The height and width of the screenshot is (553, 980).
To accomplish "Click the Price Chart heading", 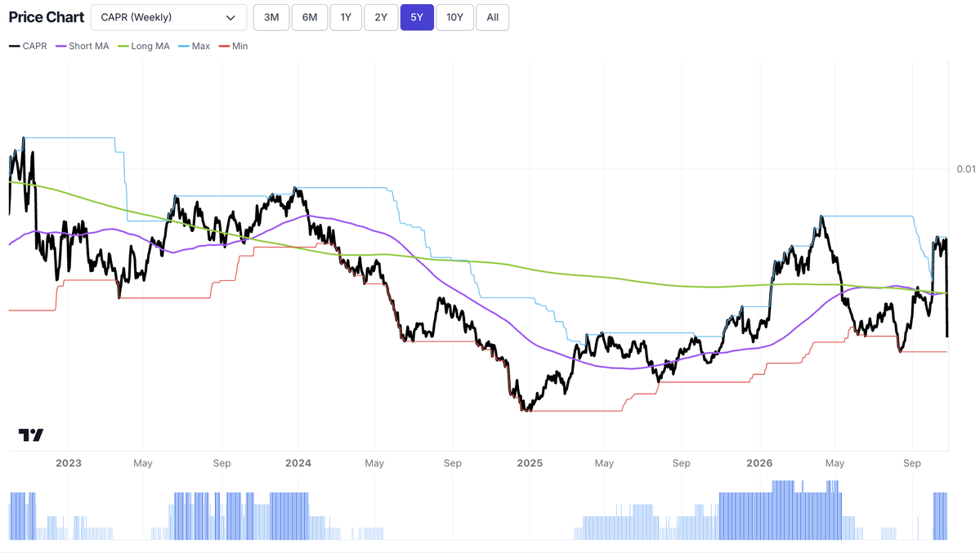I will click(x=47, y=17).
